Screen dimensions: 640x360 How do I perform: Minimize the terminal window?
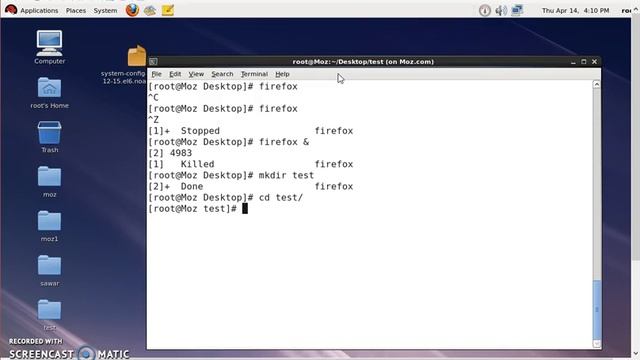point(573,62)
